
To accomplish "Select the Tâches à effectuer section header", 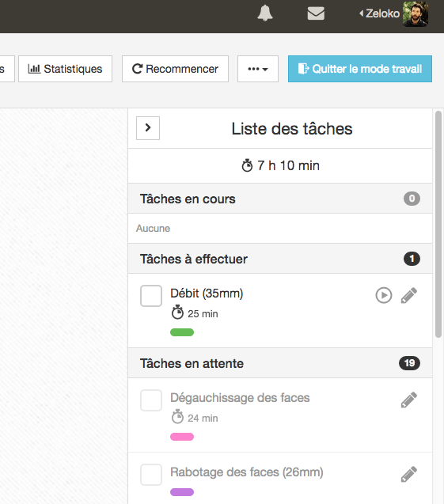I will tap(280, 259).
